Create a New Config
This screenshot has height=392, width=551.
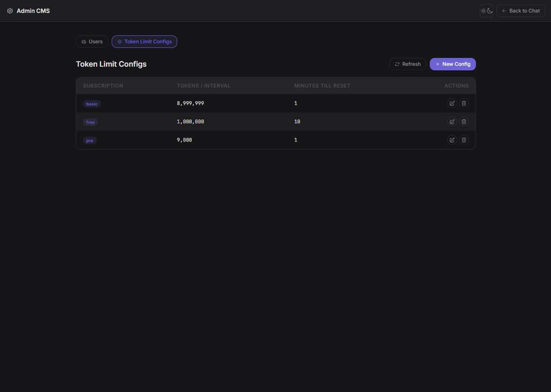pyautogui.click(x=453, y=64)
